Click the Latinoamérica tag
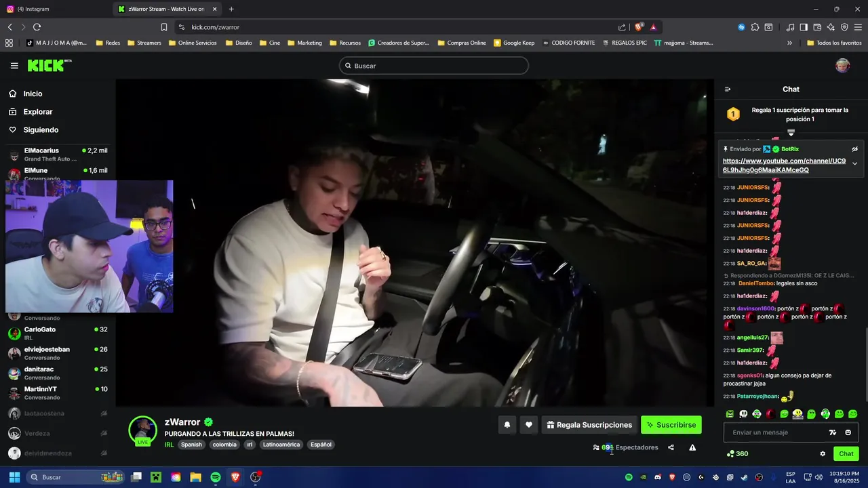 click(281, 445)
